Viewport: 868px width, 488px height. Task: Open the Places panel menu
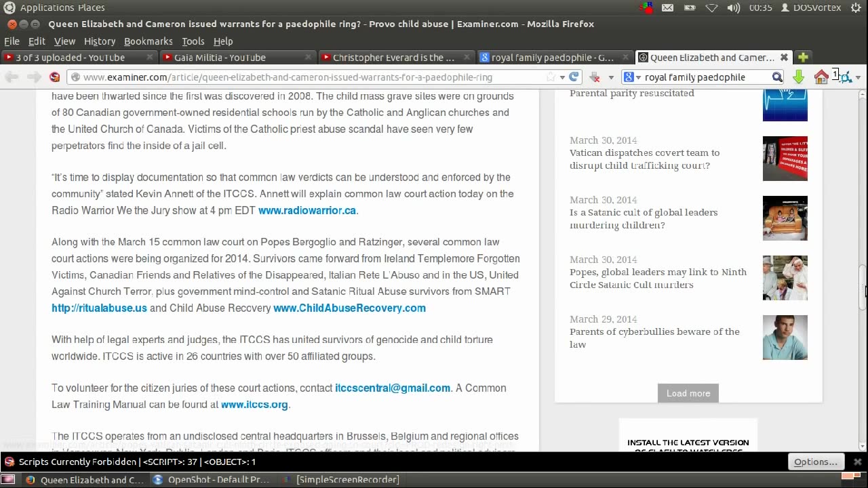[x=93, y=8]
